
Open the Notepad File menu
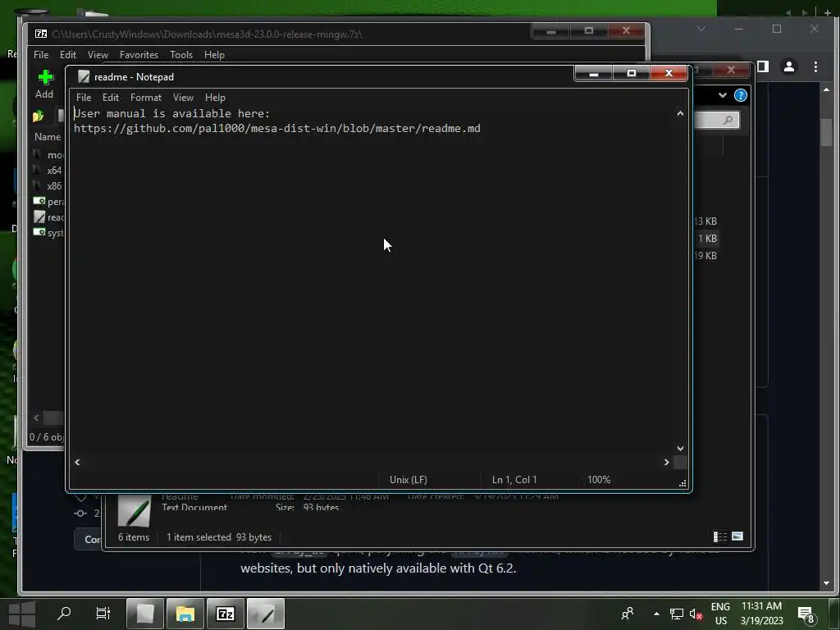84,98
